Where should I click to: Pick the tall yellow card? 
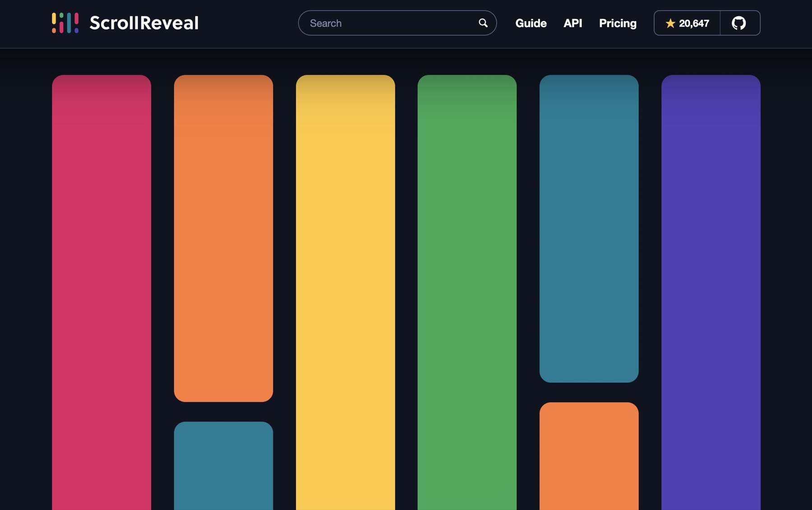click(x=345, y=289)
